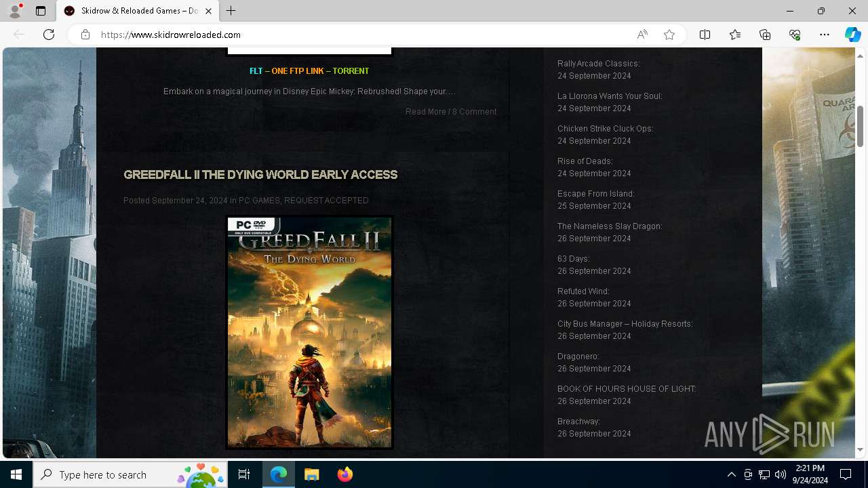Screen dimensions: 868x488
Task: Open the Favorites list
Action: point(735,35)
